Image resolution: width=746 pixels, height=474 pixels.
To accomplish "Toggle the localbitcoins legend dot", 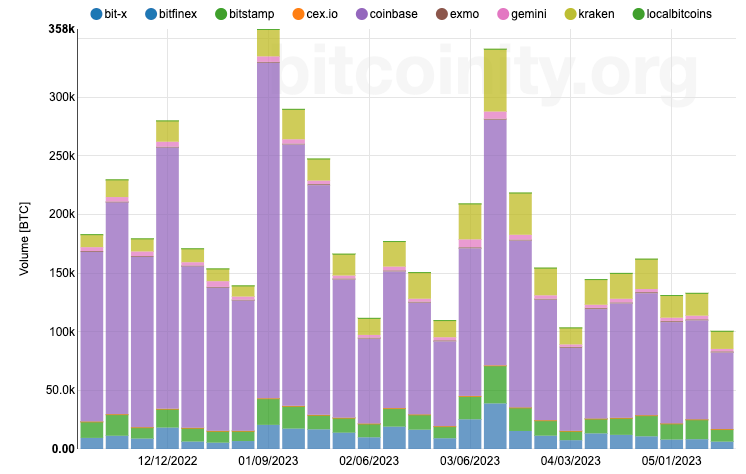I will click(x=638, y=14).
